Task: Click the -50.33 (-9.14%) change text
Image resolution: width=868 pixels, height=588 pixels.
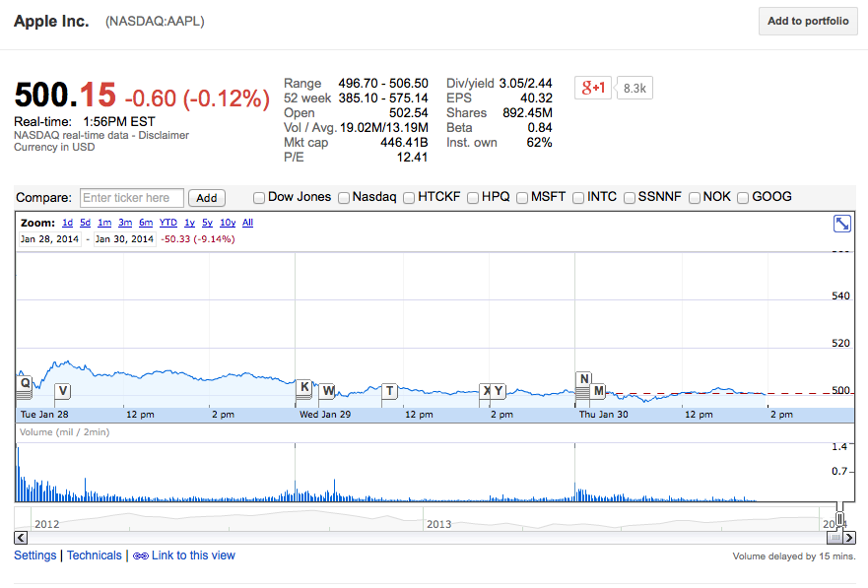Action: 198,239
